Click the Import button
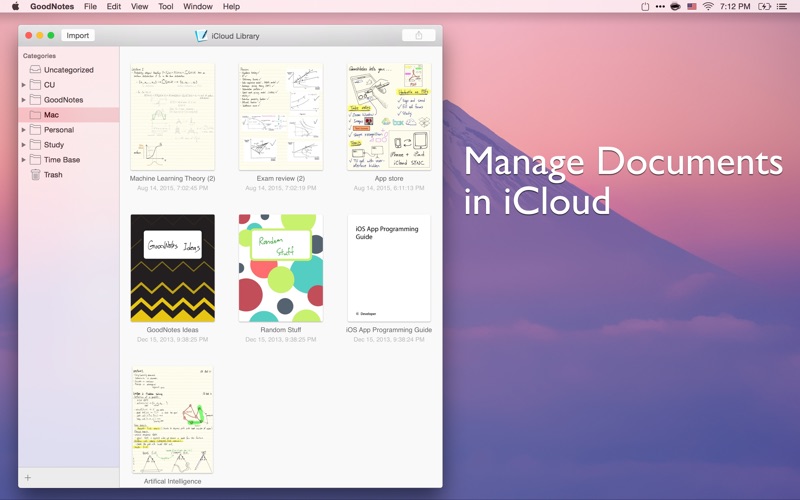This screenshot has width=800, height=500. click(78, 35)
